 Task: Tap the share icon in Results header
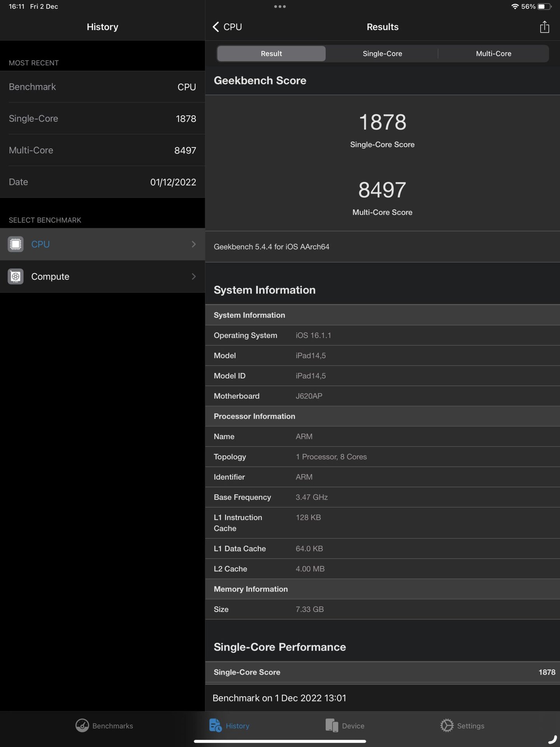click(x=544, y=27)
